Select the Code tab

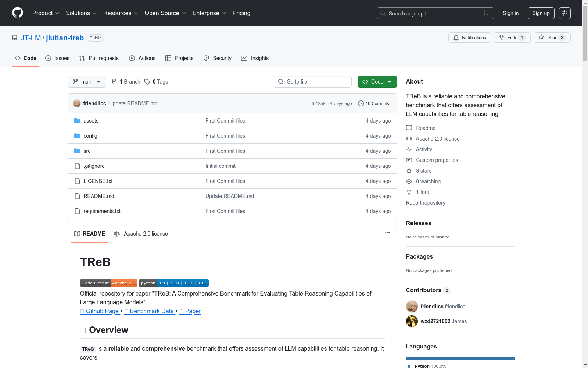26,58
